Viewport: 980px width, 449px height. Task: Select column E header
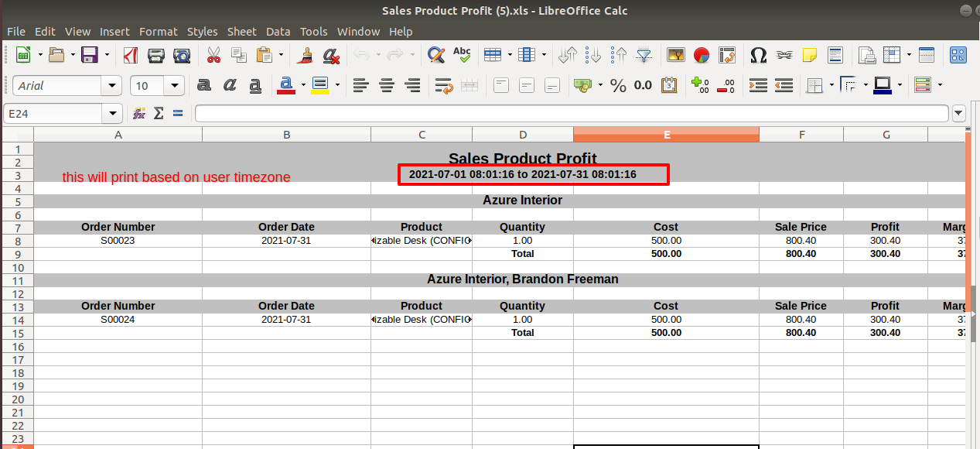[x=666, y=135]
